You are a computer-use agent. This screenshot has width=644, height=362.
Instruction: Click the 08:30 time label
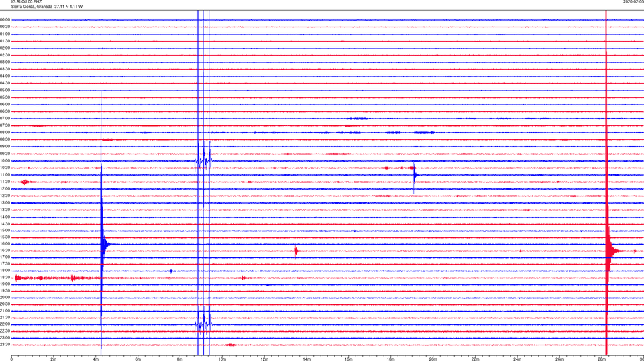coord(5,139)
